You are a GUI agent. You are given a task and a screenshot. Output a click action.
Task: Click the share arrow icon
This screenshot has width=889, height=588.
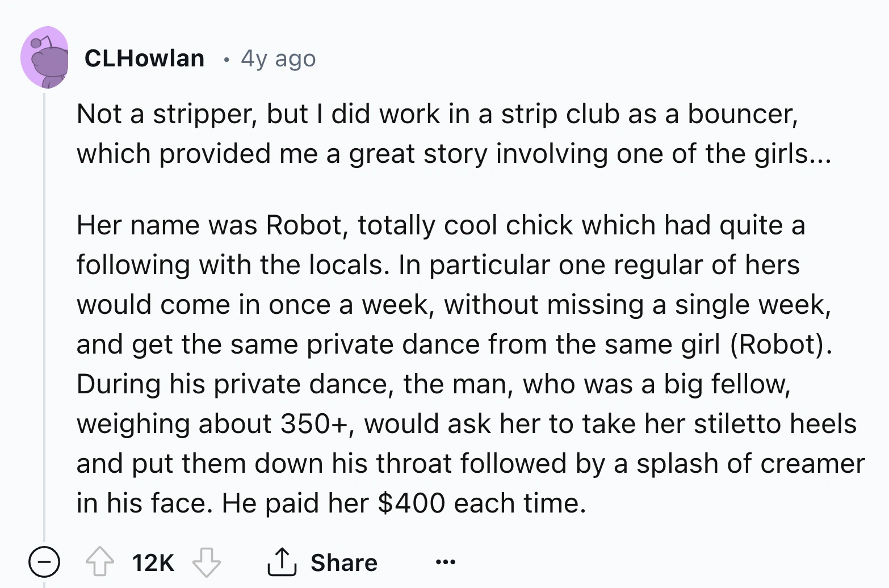coord(282,562)
